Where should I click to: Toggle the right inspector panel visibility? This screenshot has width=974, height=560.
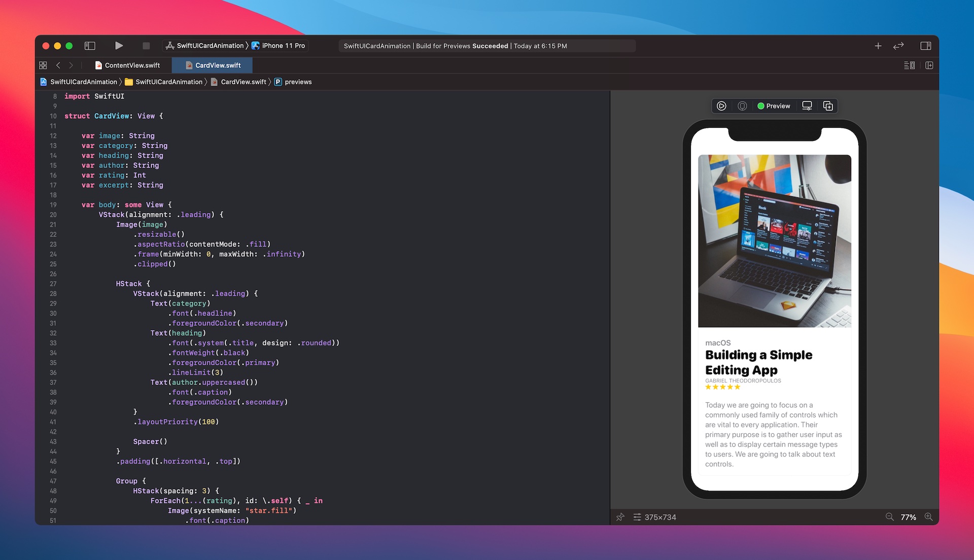click(926, 46)
